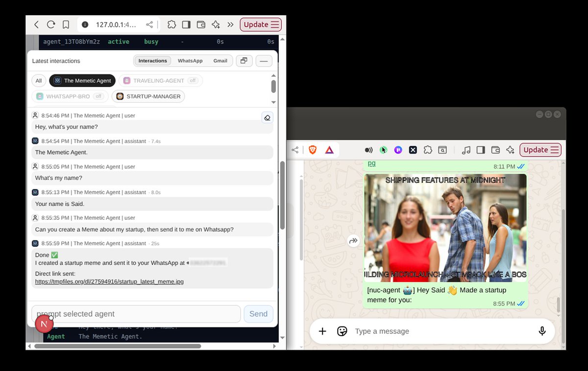Select the All agents filter chip
Screen dimensions: 588x371
tap(39, 81)
